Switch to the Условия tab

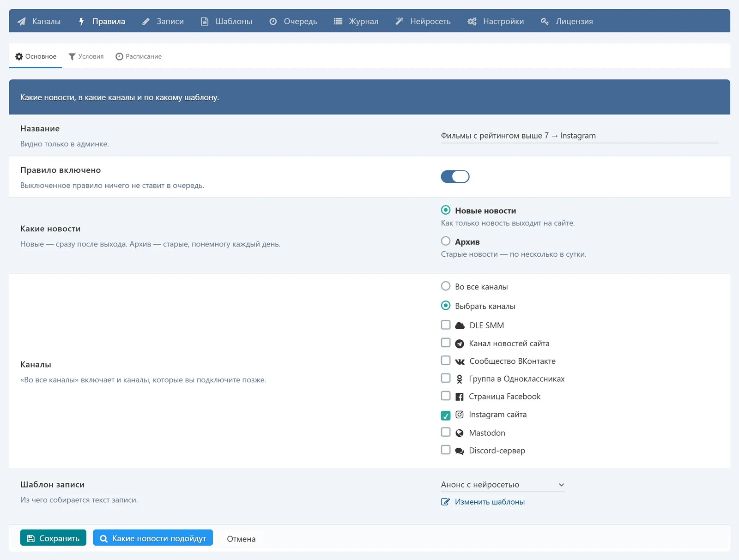tap(86, 56)
